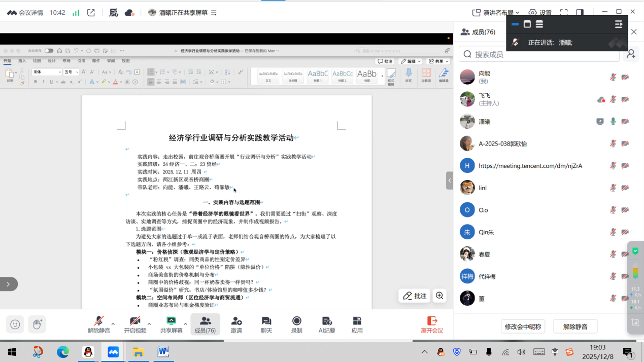Open the 演讲者布局 layout dropdown
The height and width of the screenshot is (362, 644).
coord(495,13)
